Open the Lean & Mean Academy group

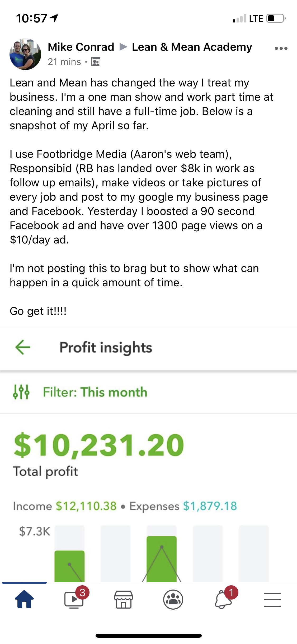pyautogui.click(x=192, y=47)
